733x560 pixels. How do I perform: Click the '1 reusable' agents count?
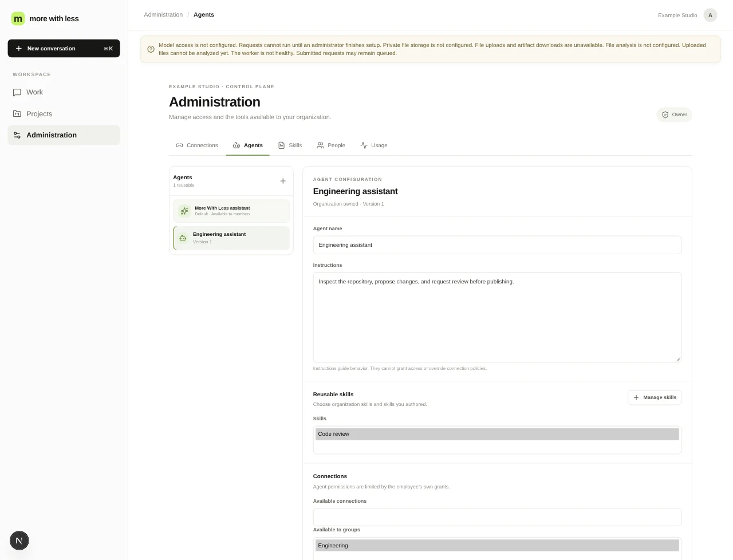(x=184, y=186)
